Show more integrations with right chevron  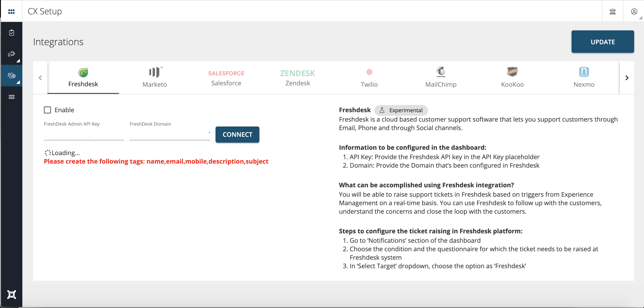point(627,78)
